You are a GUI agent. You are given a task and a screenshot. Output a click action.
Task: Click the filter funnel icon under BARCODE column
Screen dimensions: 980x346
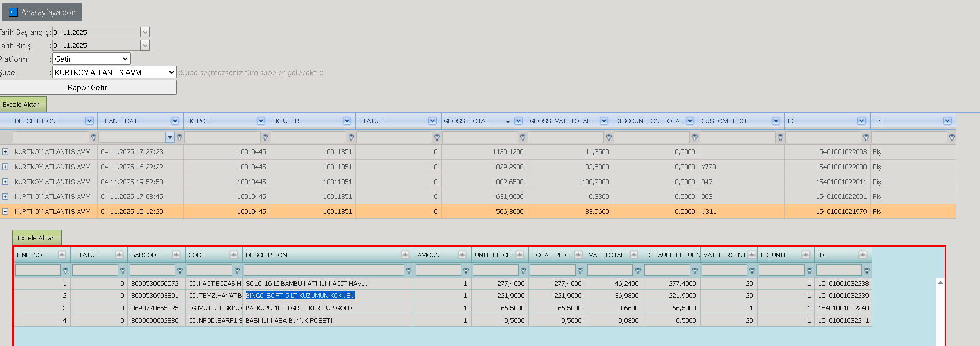click(x=180, y=270)
